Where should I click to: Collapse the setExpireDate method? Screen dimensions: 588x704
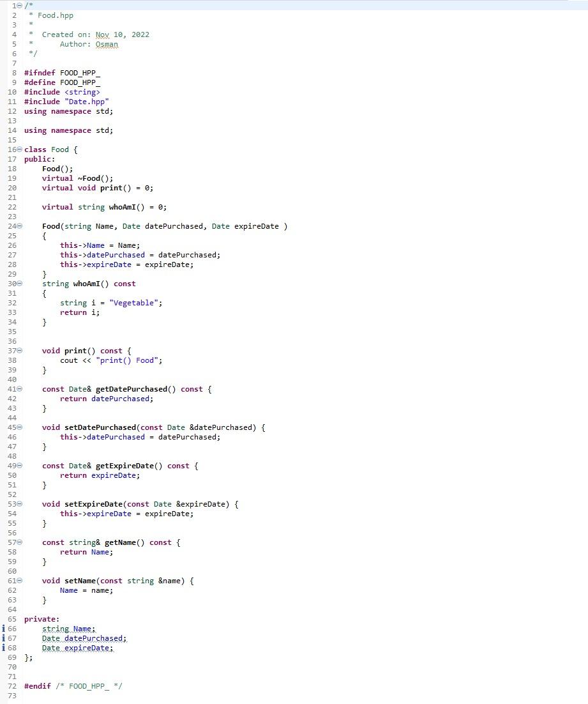[x=18, y=504]
